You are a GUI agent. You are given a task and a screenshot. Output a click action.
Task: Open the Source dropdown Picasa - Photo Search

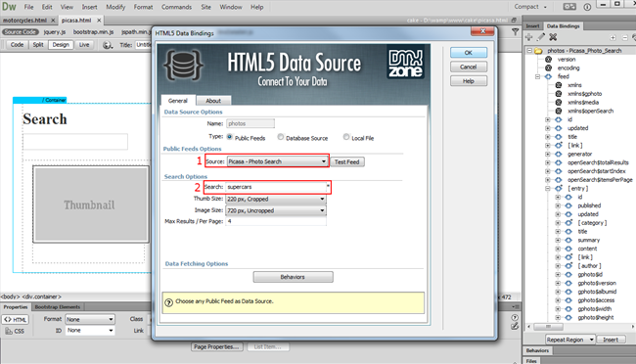[277, 161]
